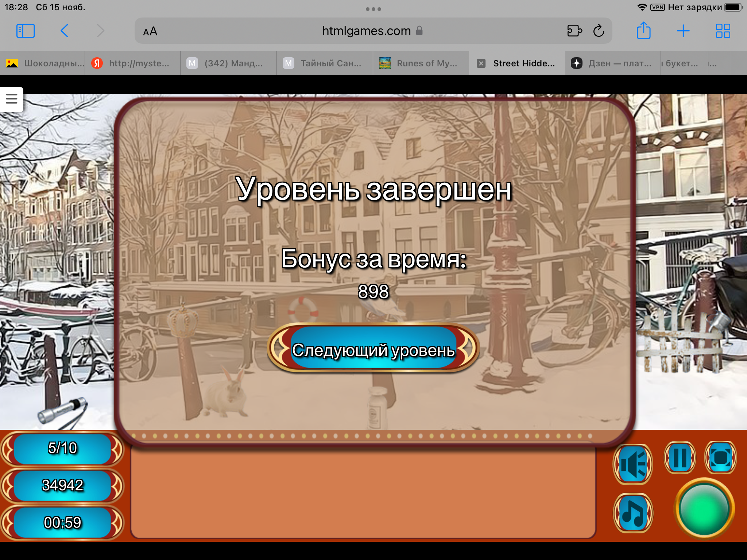Open the Share sheet
The image size is (747, 560).
coord(643,31)
